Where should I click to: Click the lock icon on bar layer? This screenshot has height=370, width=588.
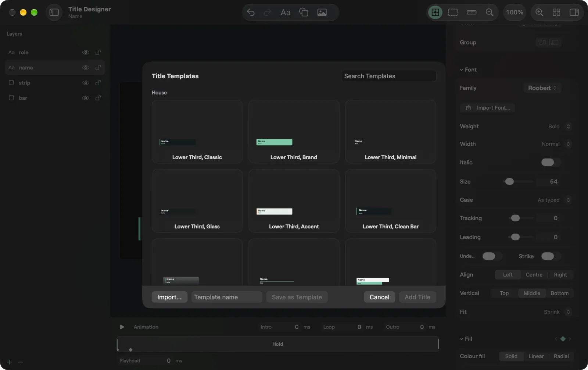pos(98,98)
